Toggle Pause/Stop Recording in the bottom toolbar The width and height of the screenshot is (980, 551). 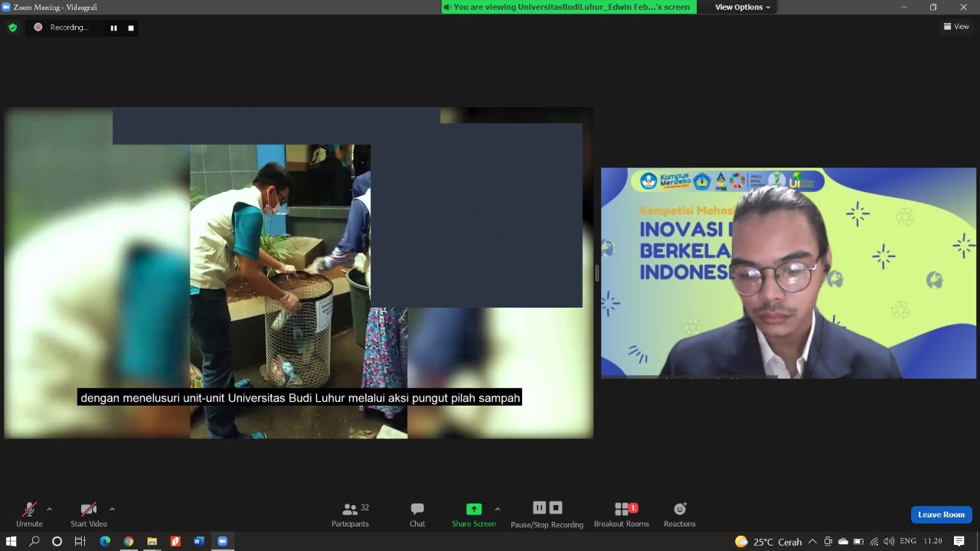pyautogui.click(x=547, y=514)
